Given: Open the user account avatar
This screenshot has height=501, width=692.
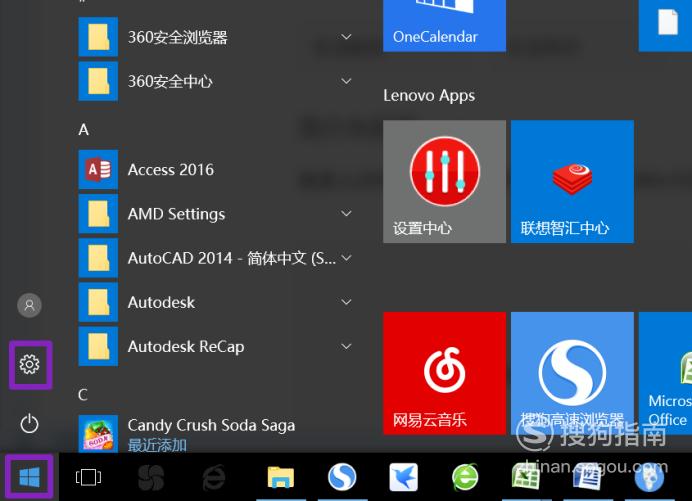Looking at the screenshot, I should point(30,305).
